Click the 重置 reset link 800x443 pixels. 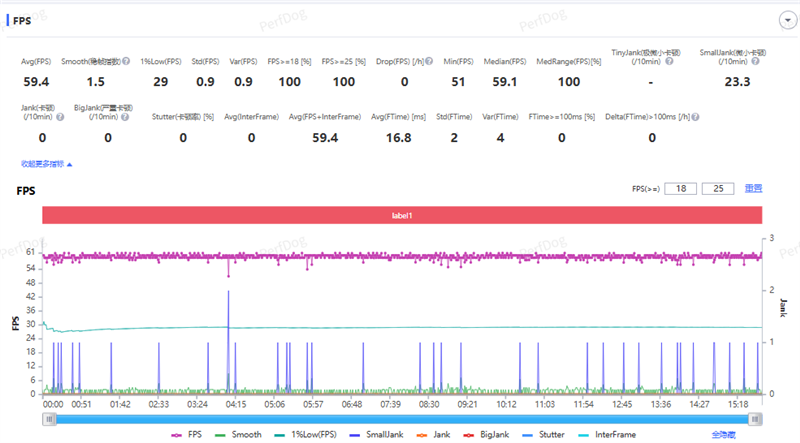click(x=753, y=188)
